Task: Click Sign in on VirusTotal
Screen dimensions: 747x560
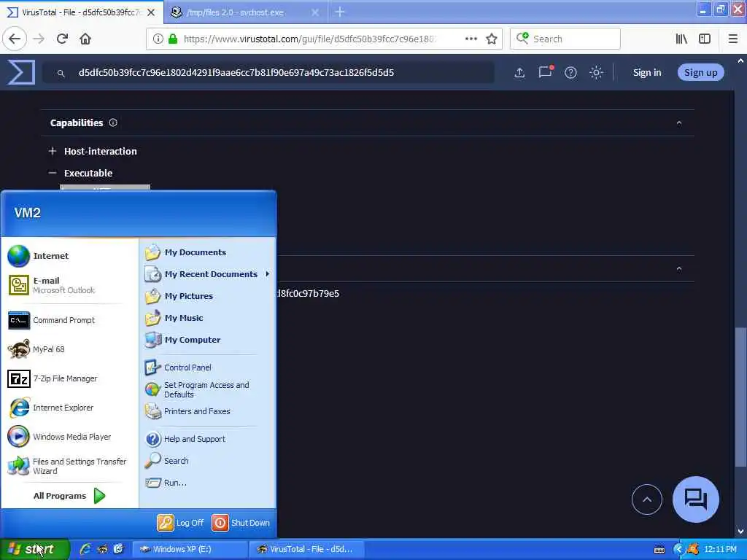Action: (x=646, y=72)
